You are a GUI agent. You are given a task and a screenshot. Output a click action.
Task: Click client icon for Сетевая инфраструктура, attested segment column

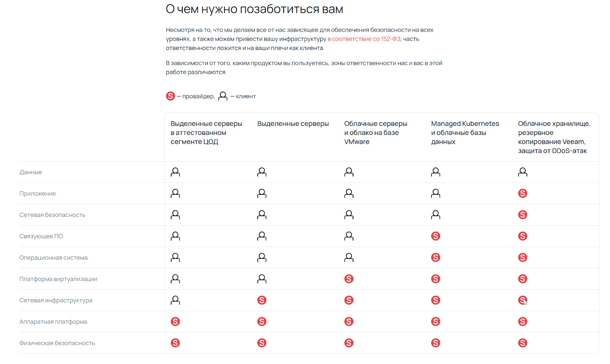click(175, 300)
